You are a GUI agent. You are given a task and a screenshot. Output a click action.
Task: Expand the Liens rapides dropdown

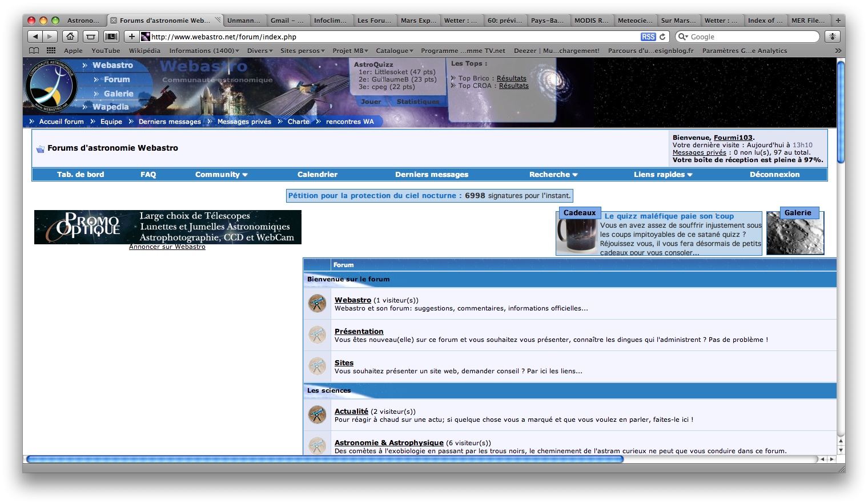click(x=663, y=175)
